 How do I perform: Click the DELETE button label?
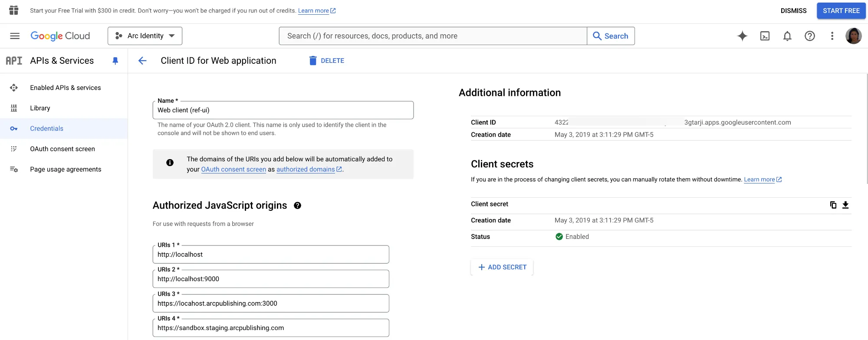[332, 61]
